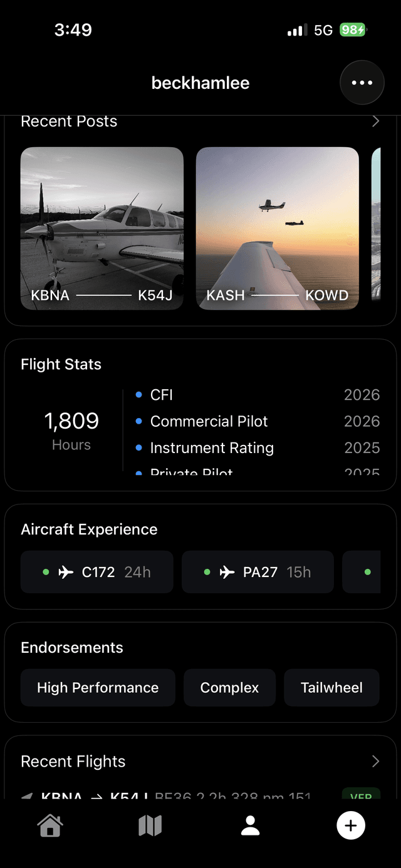Toggle the green status dot on PA27
This screenshot has width=401, height=868.
click(x=207, y=571)
